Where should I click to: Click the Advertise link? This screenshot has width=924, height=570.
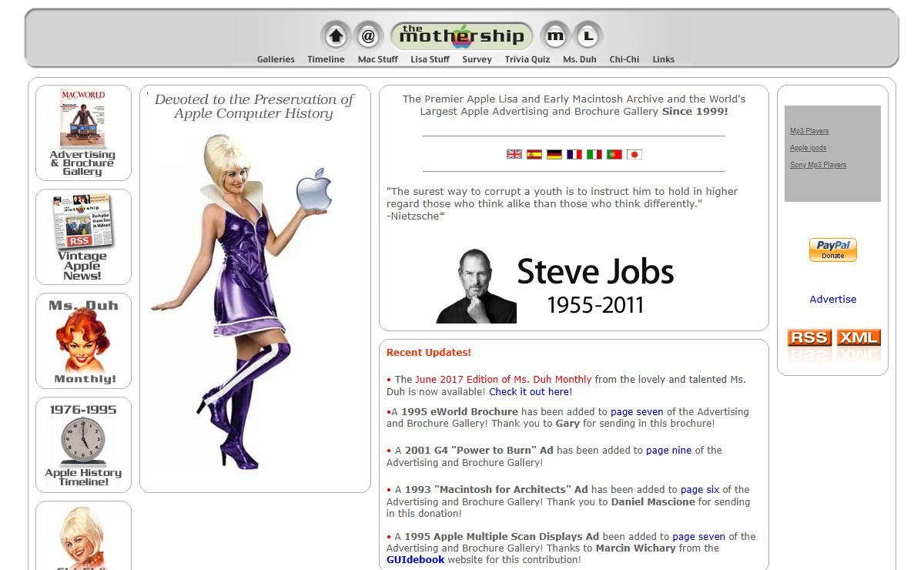click(833, 300)
